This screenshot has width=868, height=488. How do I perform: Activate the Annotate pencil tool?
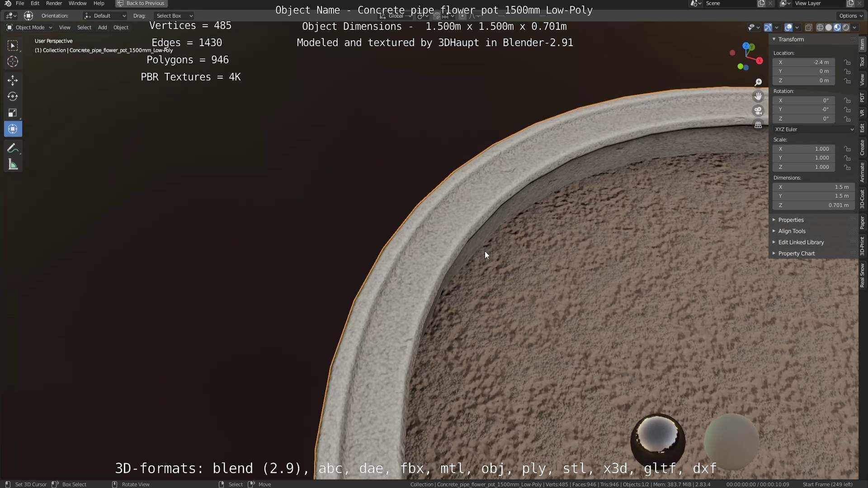[13, 149]
